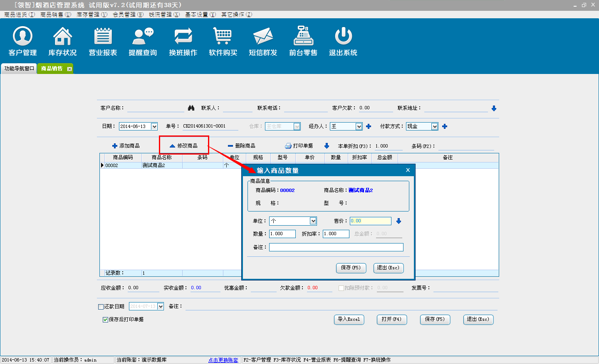The width and height of the screenshot is (599, 364).
Task: Toggle the 保存后打印单据 checkbox
Action: point(105,320)
